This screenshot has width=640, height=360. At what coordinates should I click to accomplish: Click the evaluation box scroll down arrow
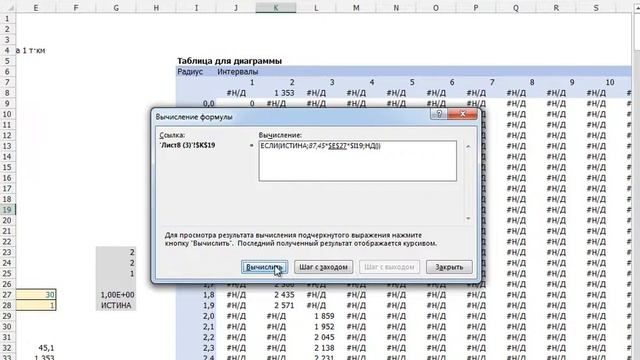click(468, 218)
